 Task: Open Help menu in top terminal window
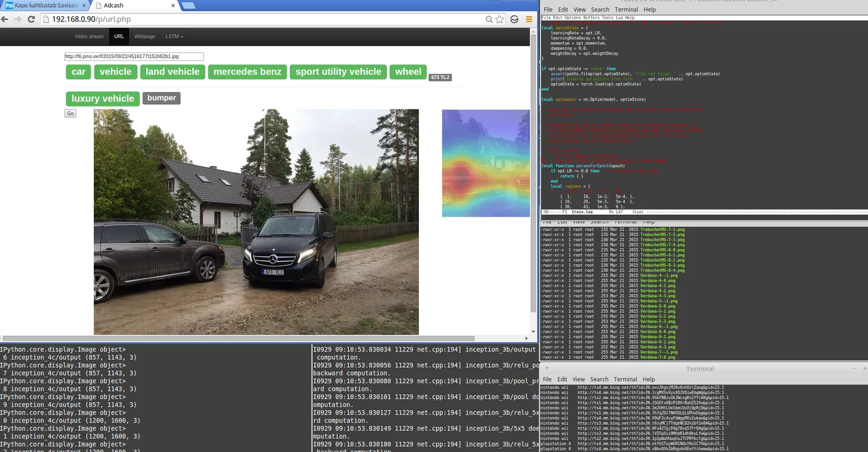pyautogui.click(x=649, y=10)
